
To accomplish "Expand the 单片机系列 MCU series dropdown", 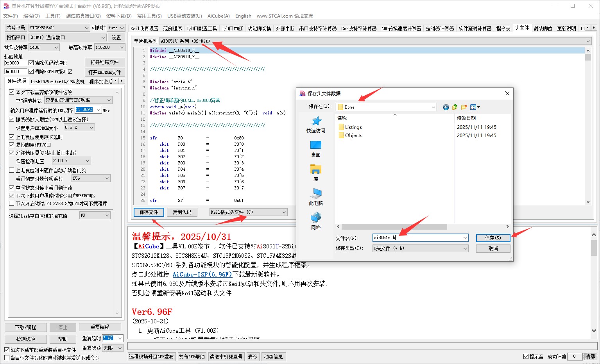I will tap(588, 41).
